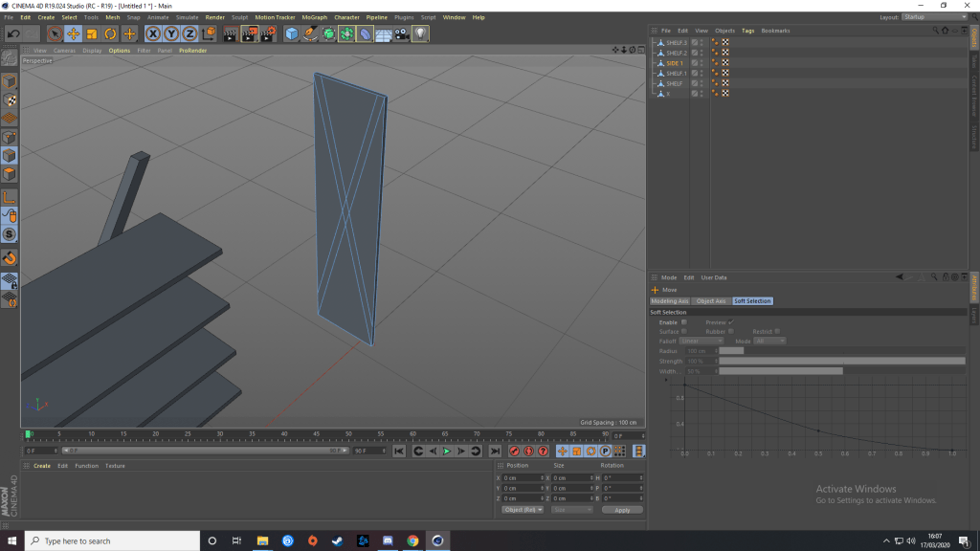Open the Falloff Linear dropdown
Screen dimensions: 980x551
click(x=702, y=342)
